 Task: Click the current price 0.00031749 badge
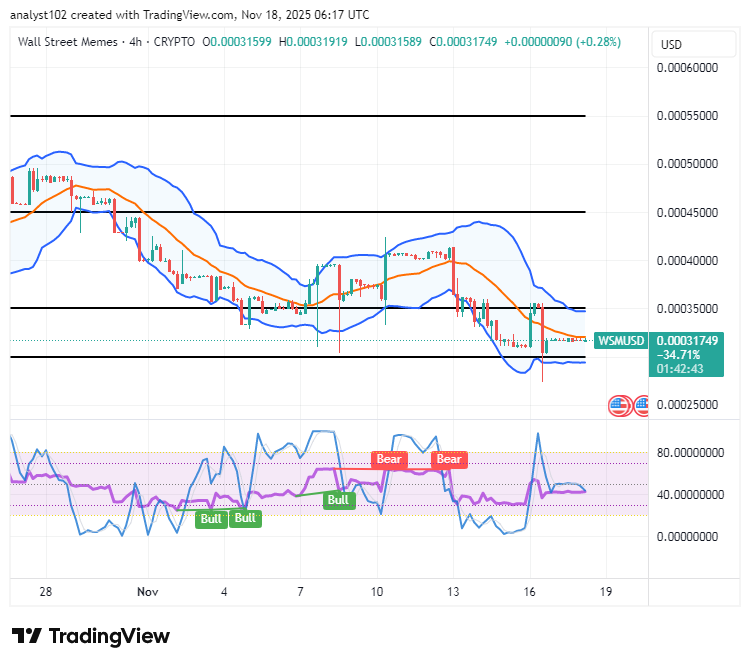point(687,341)
